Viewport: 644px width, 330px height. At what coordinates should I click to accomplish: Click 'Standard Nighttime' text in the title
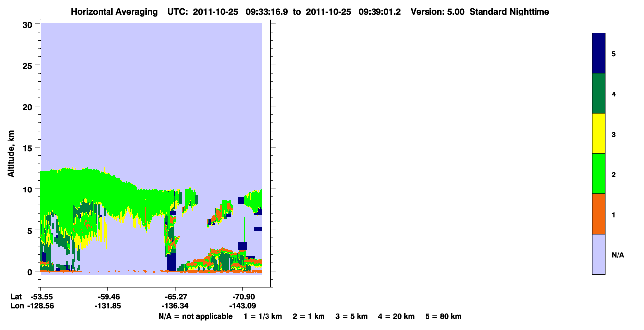coord(509,12)
